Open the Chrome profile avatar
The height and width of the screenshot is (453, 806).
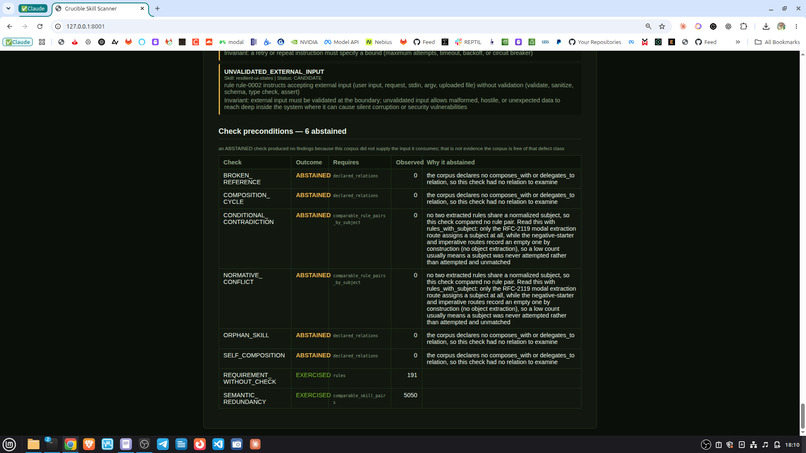(x=781, y=26)
